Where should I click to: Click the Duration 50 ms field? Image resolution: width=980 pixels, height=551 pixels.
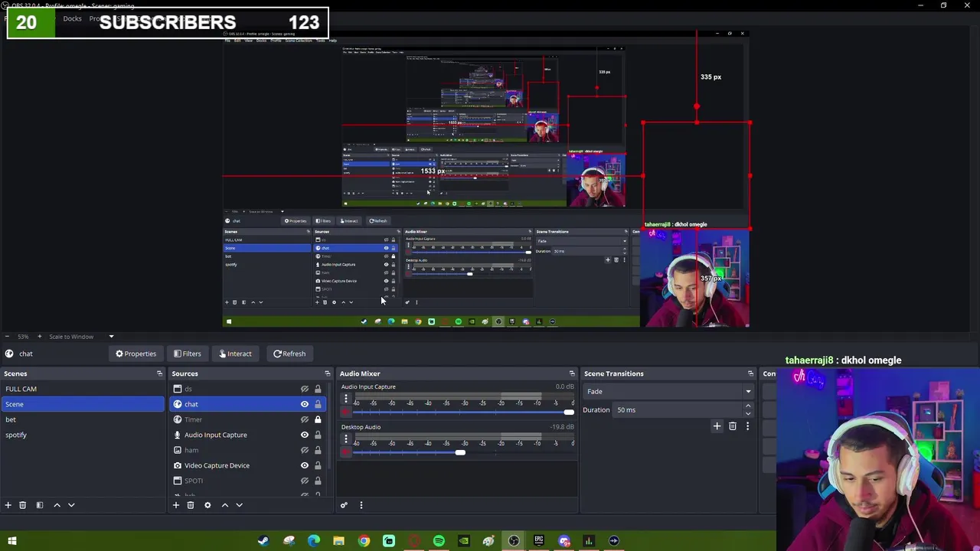click(678, 410)
